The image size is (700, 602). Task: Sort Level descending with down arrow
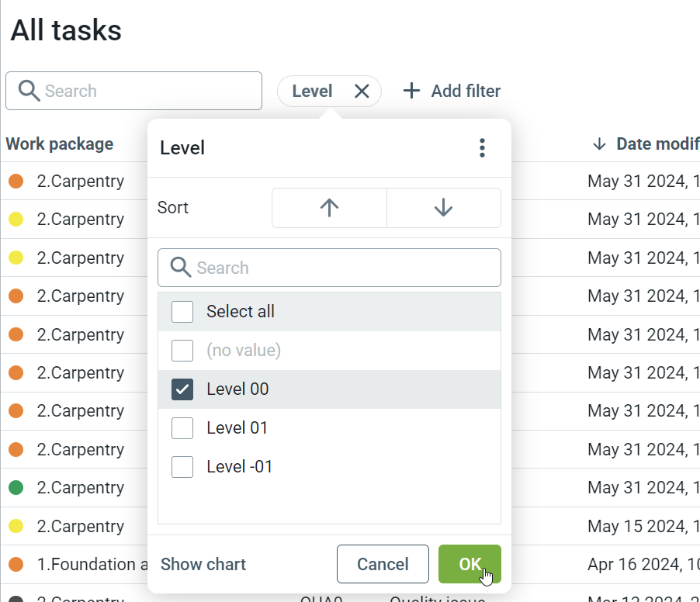pos(443,208)
